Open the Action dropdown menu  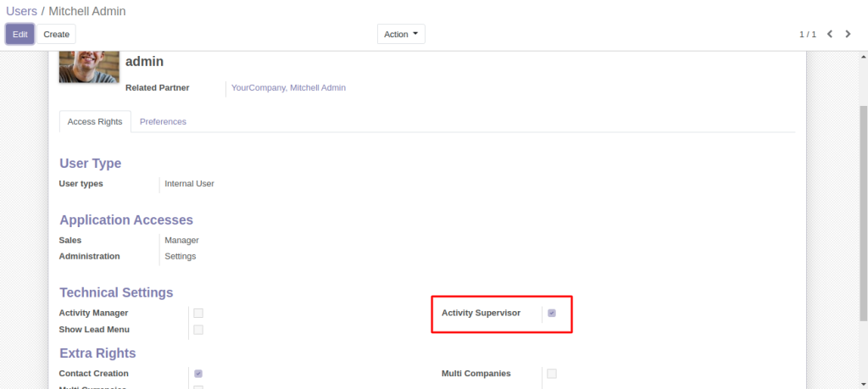tap(401, 34)
